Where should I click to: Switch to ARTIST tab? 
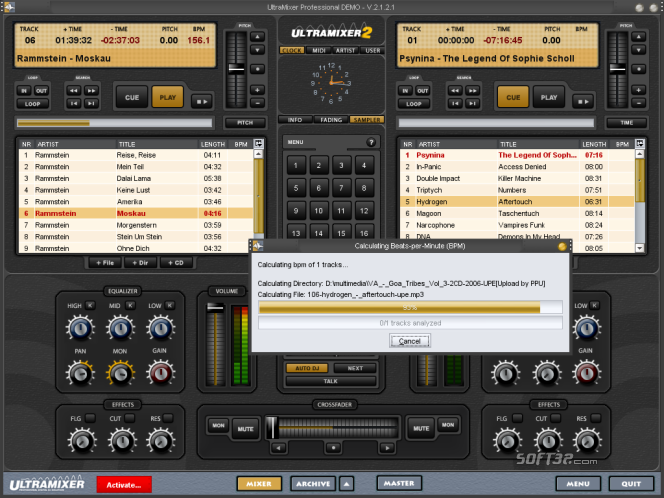(x=346, y=50)
